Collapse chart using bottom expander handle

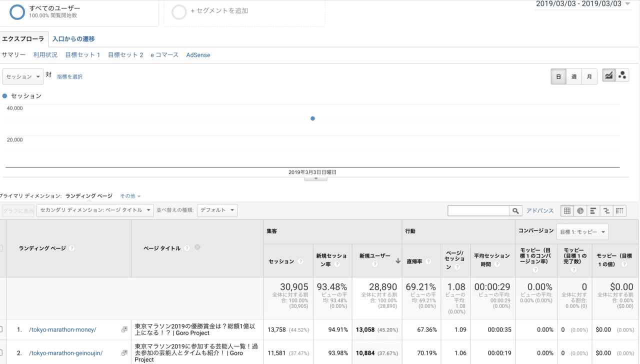pos(315,178)
